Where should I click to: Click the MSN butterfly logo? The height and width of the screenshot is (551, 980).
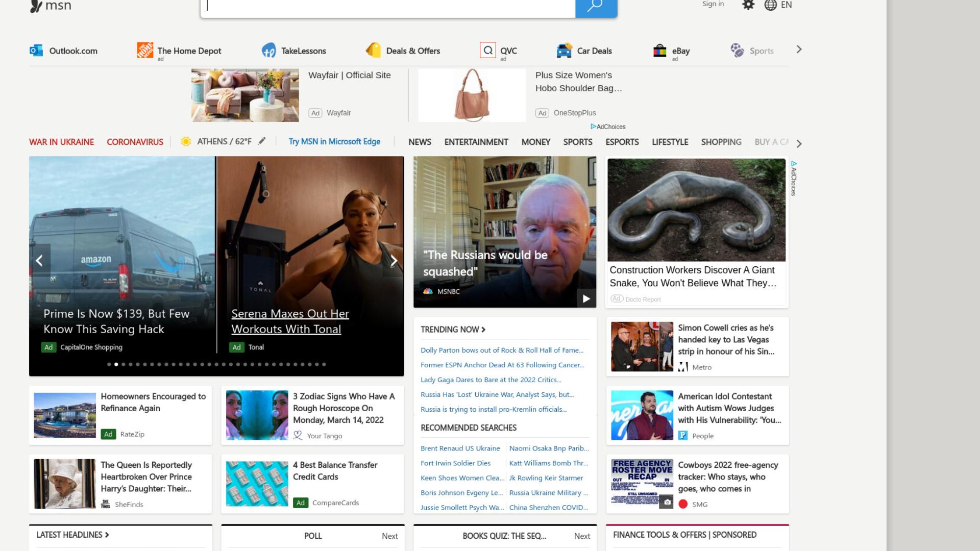point(36,6)
